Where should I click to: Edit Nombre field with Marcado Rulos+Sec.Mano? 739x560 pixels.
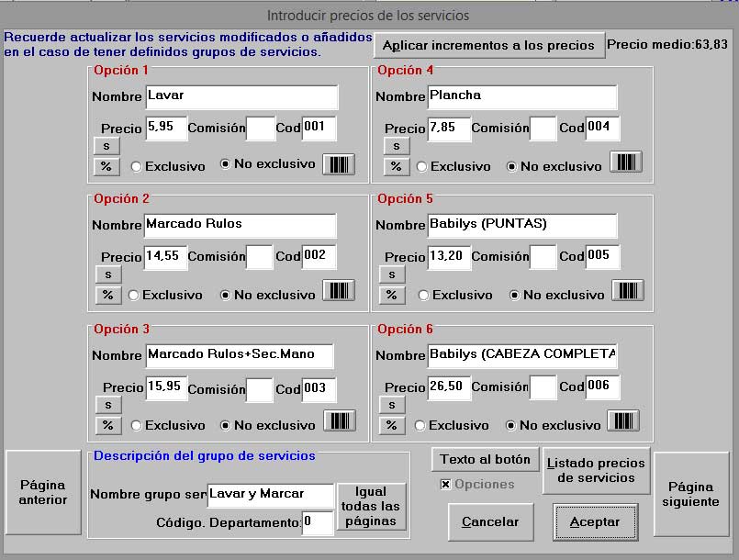240,356
